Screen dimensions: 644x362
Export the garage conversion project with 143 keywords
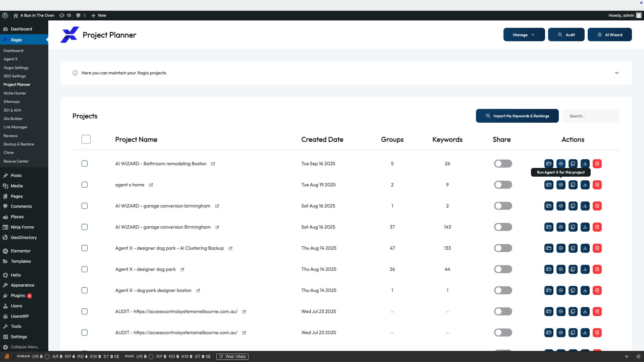[x=585, y=227]
